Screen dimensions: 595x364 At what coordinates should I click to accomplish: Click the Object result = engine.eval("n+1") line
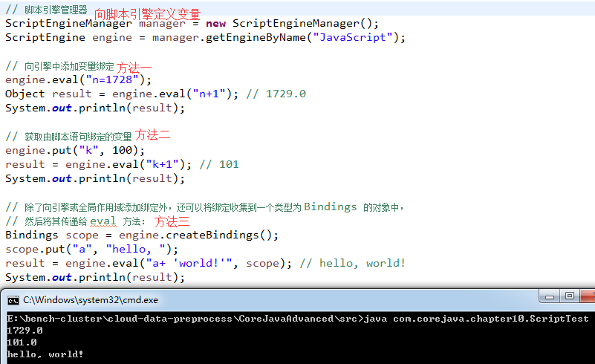155,94
